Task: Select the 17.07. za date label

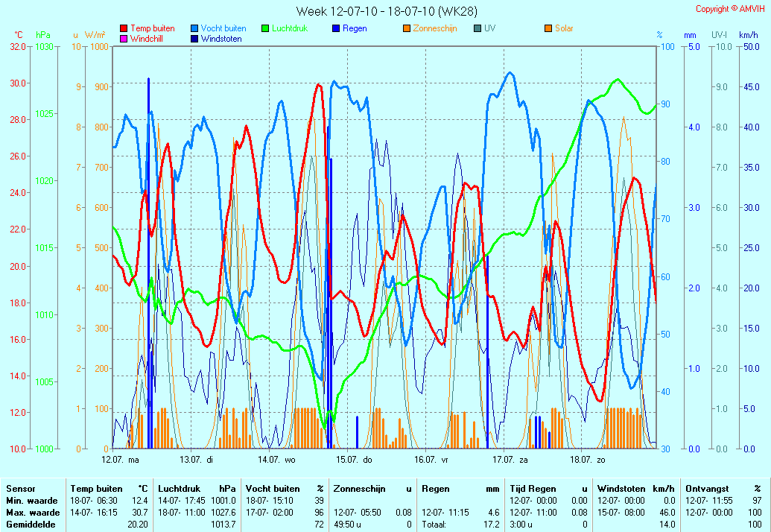Action: tap(510, 460)
